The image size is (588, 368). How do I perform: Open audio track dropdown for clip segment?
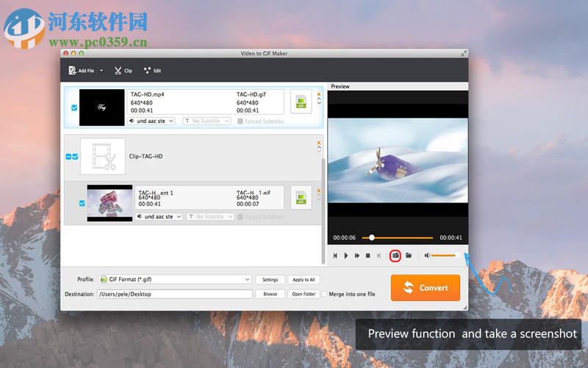pos(159,216)
